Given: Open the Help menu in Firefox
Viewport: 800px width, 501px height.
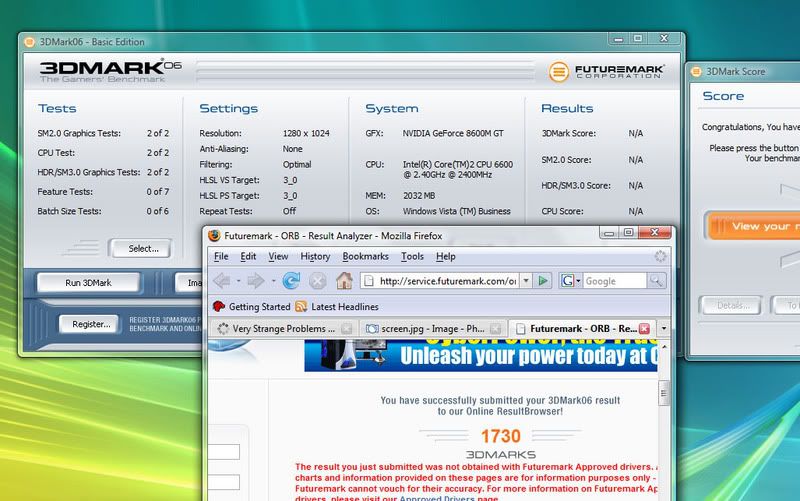Looking at the screenshot, I should pos(445,256).
